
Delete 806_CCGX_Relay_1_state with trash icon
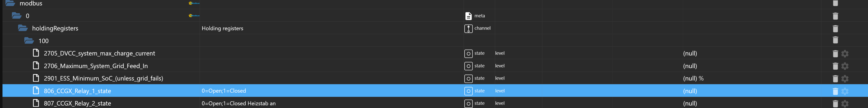click(x=835, y=91)
